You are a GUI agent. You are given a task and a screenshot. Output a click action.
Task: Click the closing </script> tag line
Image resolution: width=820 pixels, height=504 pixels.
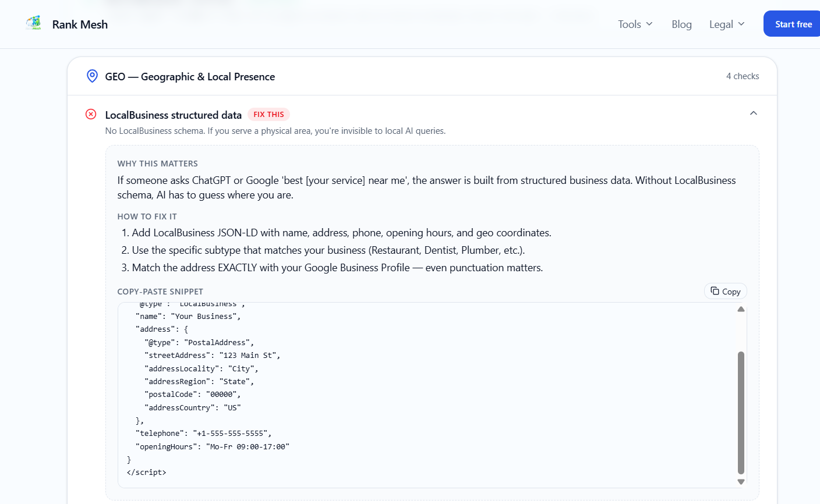click(147, 473)
